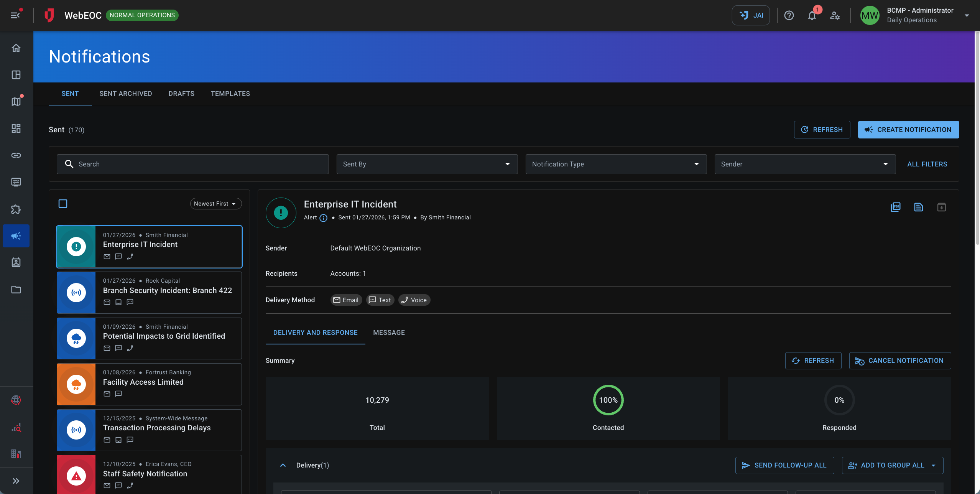Expand the BCMP Administrator account dropdown
This screenshot has height=494, width=980.
(967, 15)
